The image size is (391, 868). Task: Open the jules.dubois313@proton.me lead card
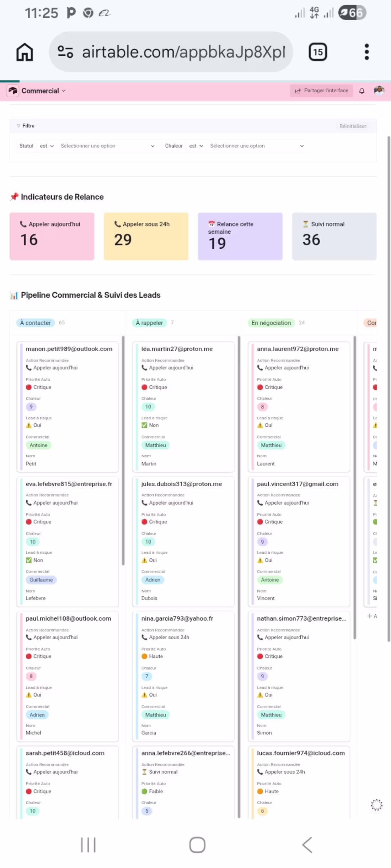pos(183,542)
